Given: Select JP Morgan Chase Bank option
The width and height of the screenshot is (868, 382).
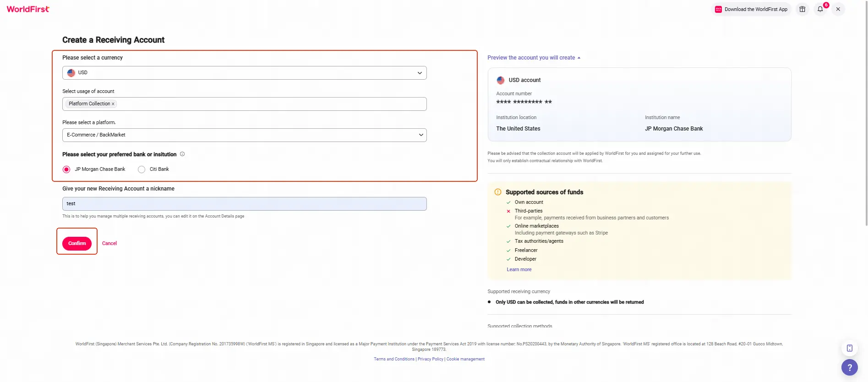Looking at the screenshot, I should [x=66, y=169].
